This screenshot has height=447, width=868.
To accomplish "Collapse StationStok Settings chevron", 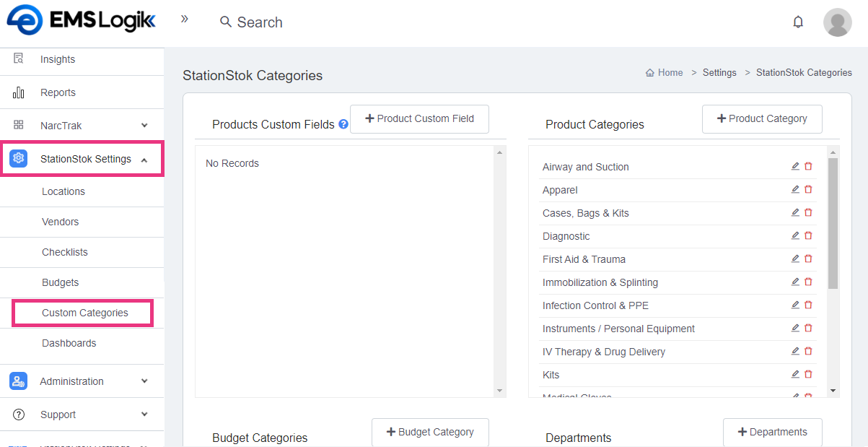I will [144, 160].
